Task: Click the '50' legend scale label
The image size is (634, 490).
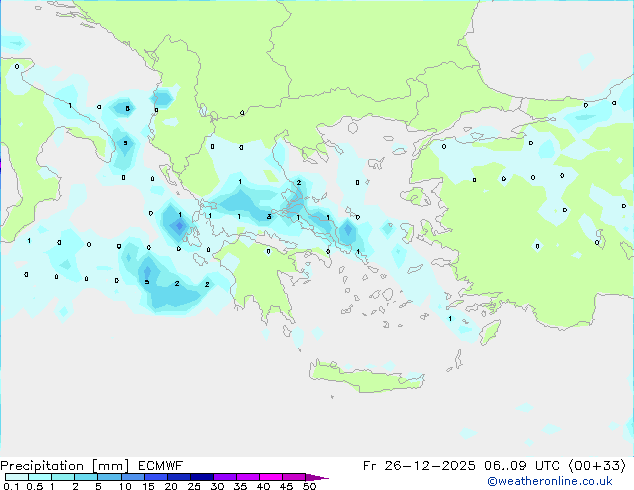Action: [309, 486]
